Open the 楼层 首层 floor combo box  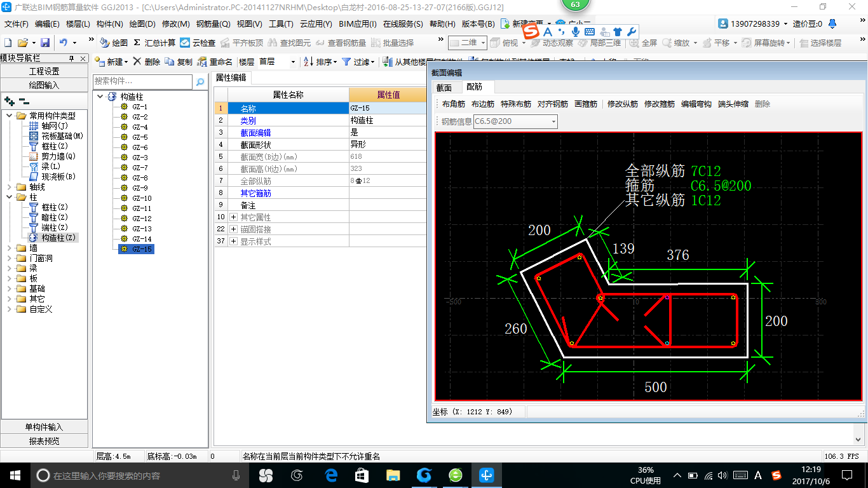click(x=277, y=62)
